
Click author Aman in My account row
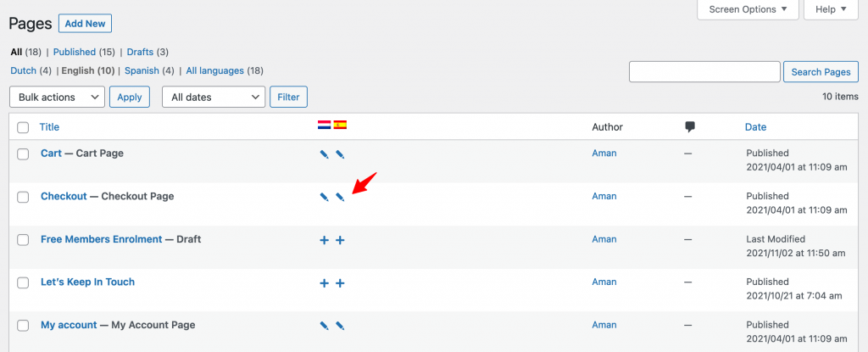604,326
